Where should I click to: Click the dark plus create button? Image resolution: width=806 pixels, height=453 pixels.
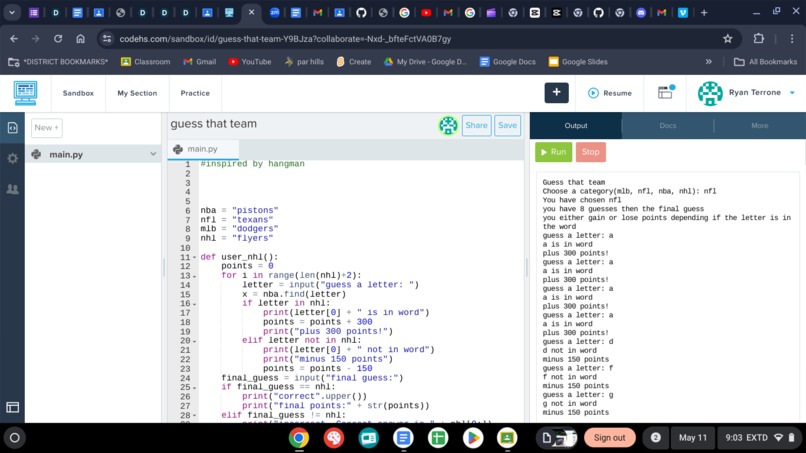click(556, 93)
